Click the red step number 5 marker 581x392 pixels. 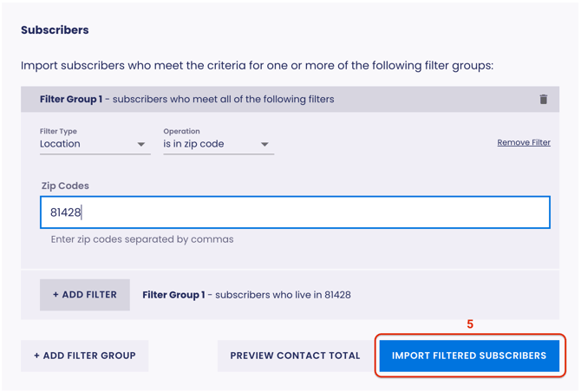[x=470, y=324]
